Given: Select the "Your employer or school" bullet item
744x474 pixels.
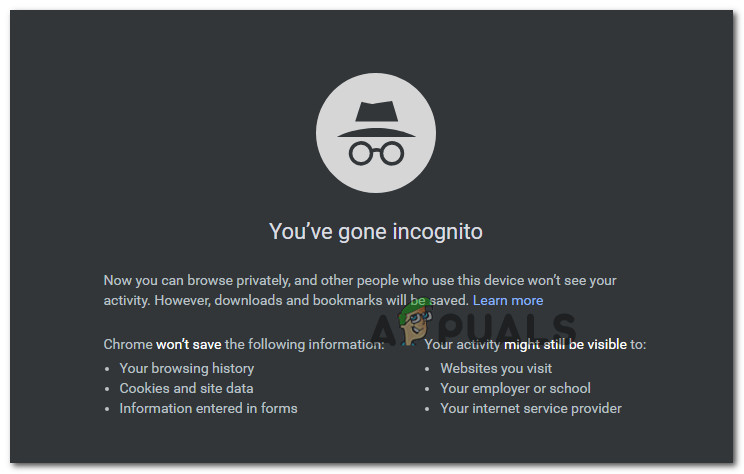Looking at the screenshot, I should 515,388.
